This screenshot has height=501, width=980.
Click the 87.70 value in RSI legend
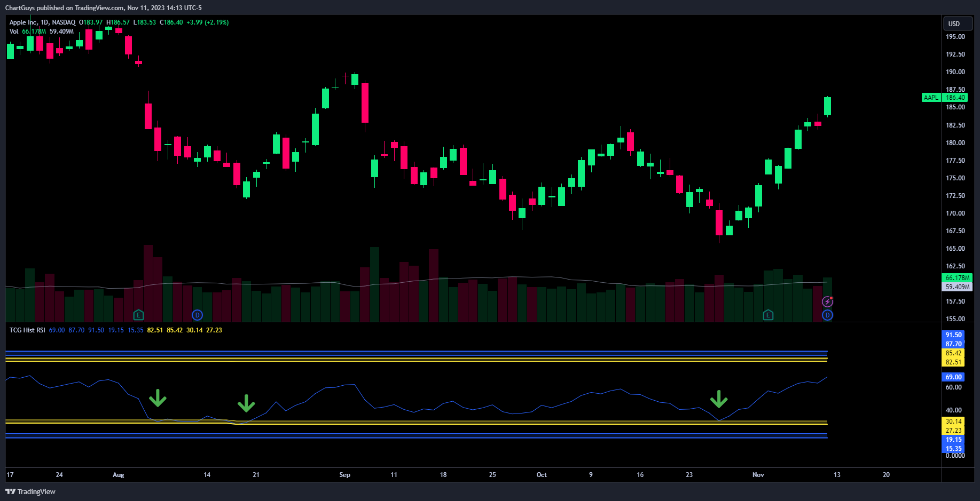pos(76,330)
